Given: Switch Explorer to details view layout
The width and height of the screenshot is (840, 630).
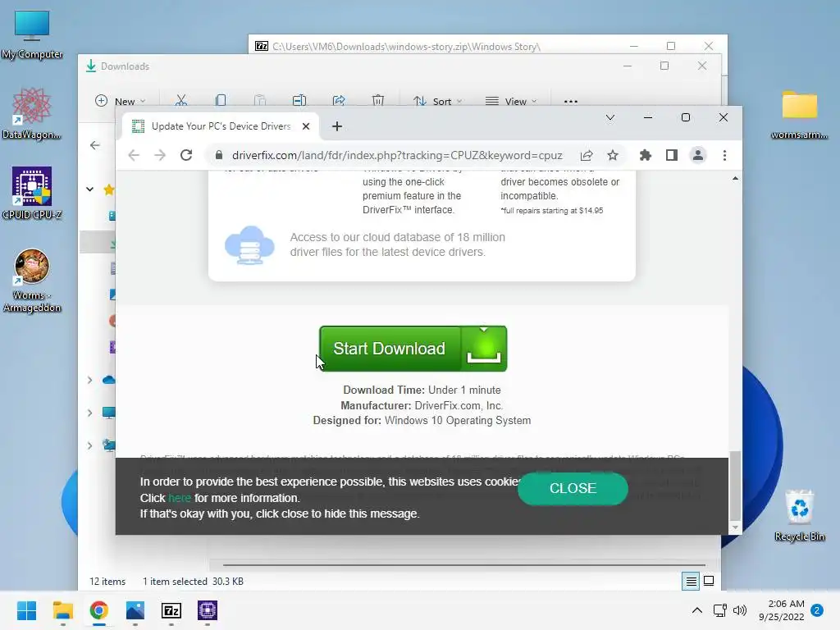Looking at the screenshot, I should 691,582.
